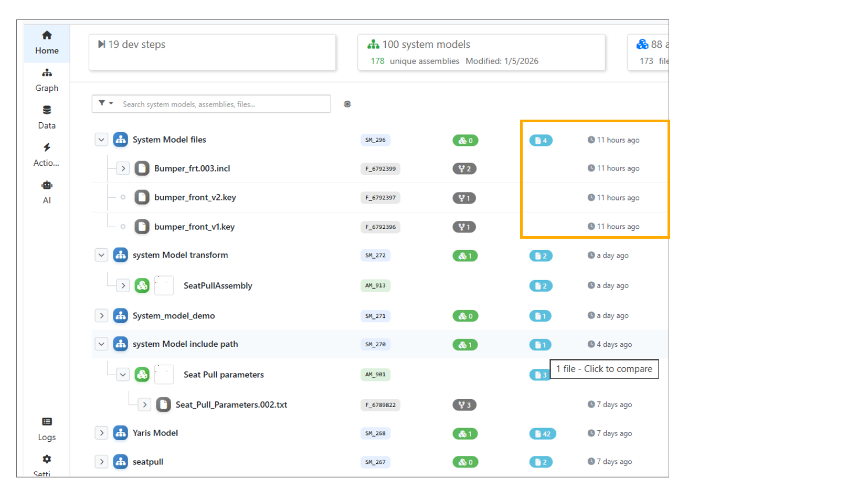Screen dimensions: 868x489
Task: Open the 100 system models card
Action: (481, 52)
